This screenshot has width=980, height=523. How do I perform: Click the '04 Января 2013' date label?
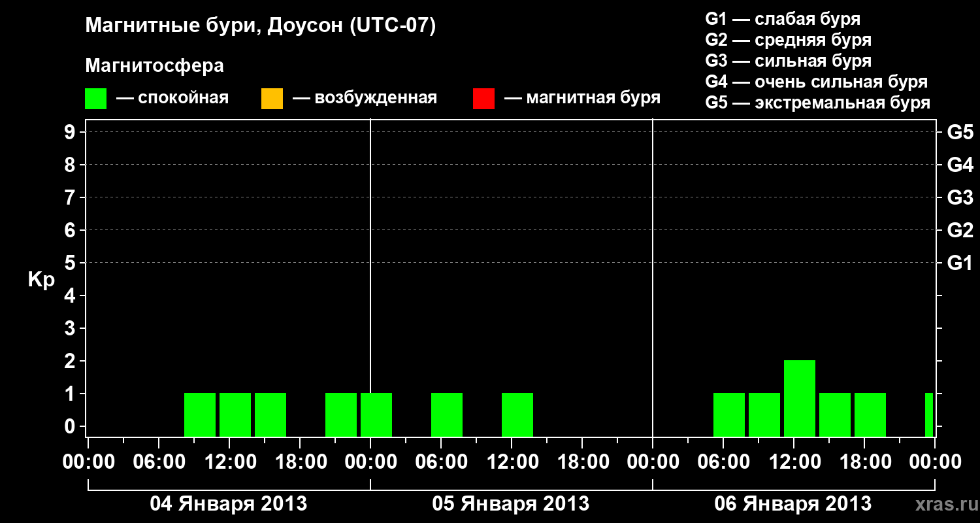[x=229, y=504]
